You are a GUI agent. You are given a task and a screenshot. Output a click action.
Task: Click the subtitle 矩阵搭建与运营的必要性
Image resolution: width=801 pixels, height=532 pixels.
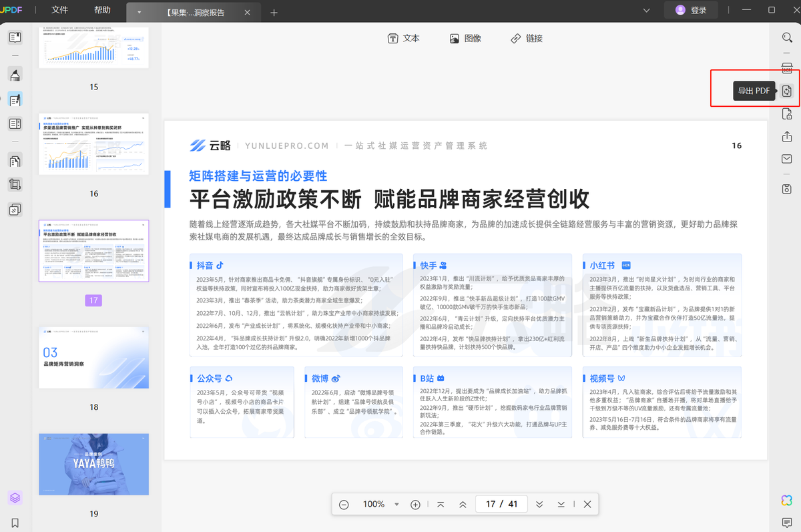258,176
